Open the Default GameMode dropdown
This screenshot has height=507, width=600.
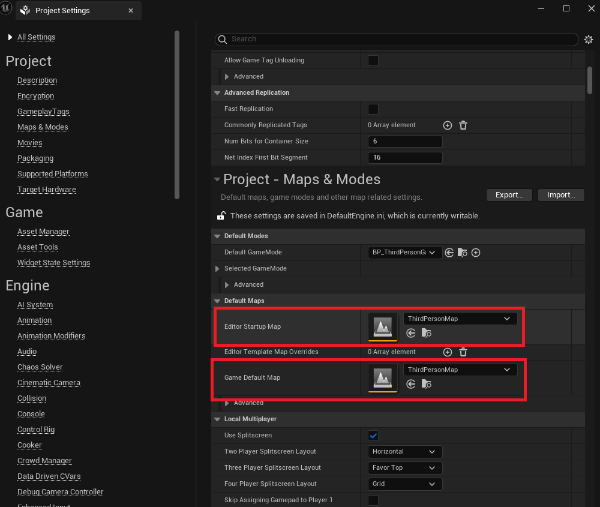click(x=405, y=253)
